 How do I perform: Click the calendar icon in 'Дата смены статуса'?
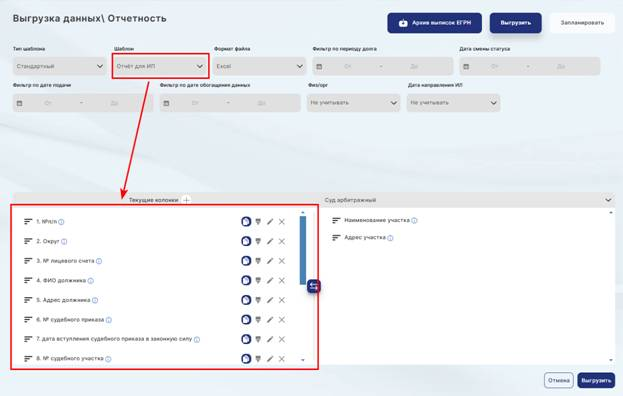tap(466, 66)
